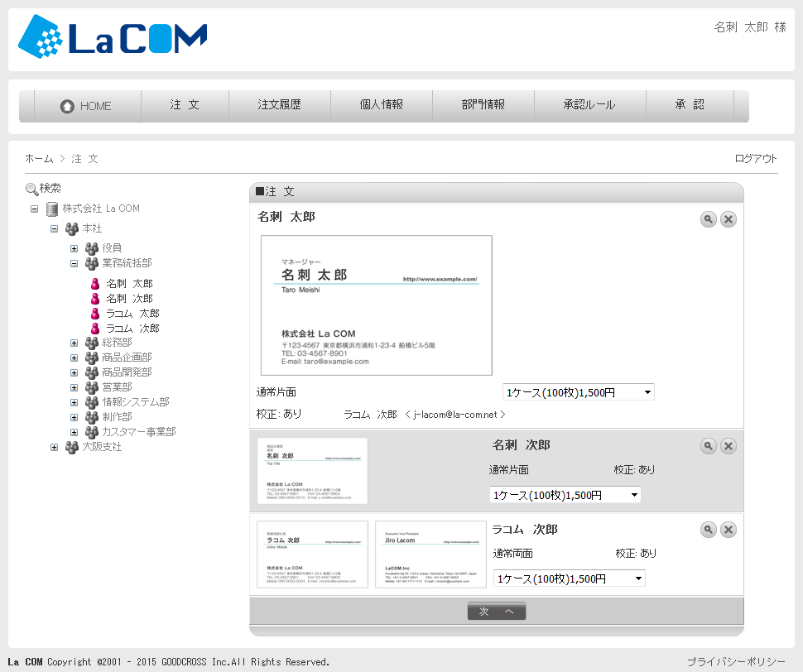The height and width of the screenshot is (672, 803).
Task: Collapse the 本社 tree node
Action: tap(55, 228)
